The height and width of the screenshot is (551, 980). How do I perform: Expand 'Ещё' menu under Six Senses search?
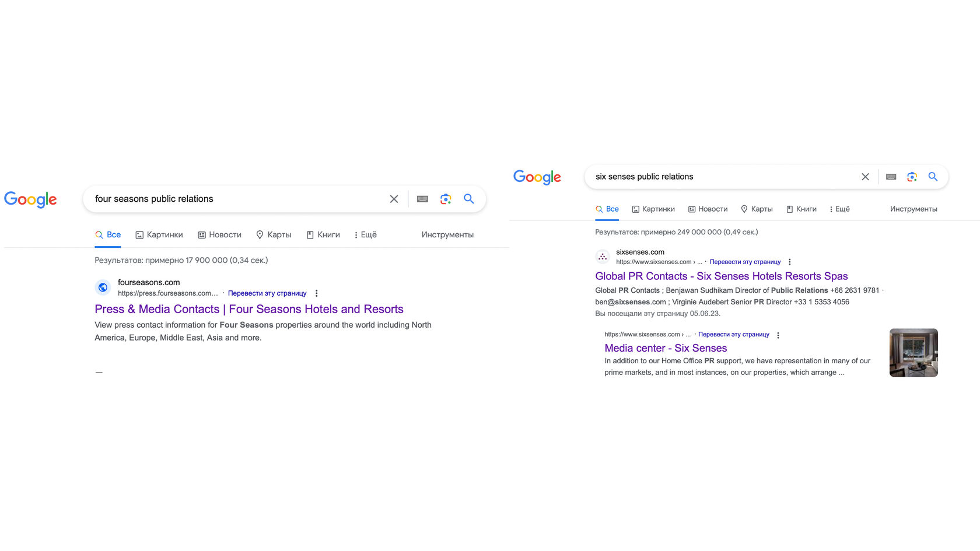tap(839, 209)
